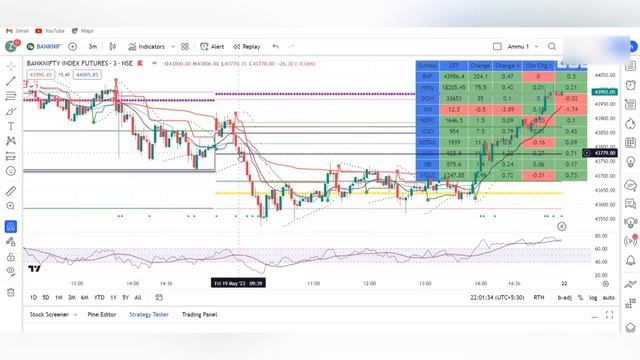The width and height of the screenshot is (640, 360).
Task: Open the streams broadcast icon with red dot
Action: [631, 240]
